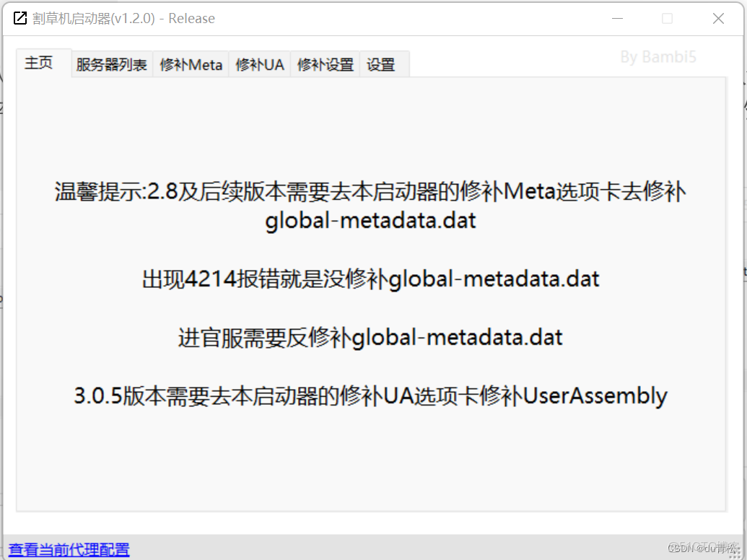Switch to the 主页 tab

click(43, 63)
